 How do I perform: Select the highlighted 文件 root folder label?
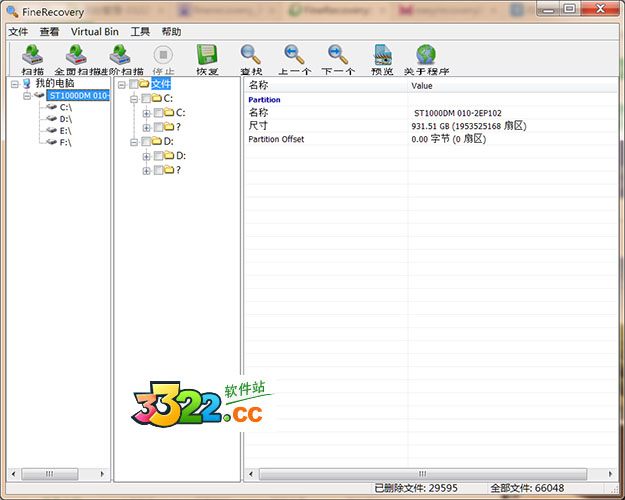(161, 84)
